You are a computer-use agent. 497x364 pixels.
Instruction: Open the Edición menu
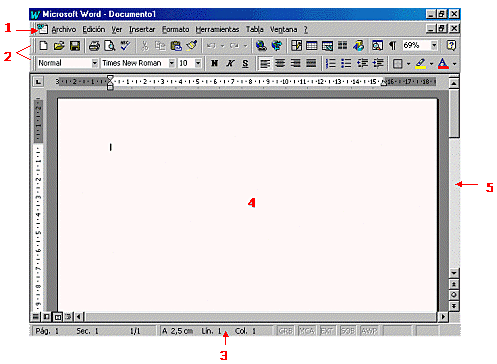pos(94,29)
